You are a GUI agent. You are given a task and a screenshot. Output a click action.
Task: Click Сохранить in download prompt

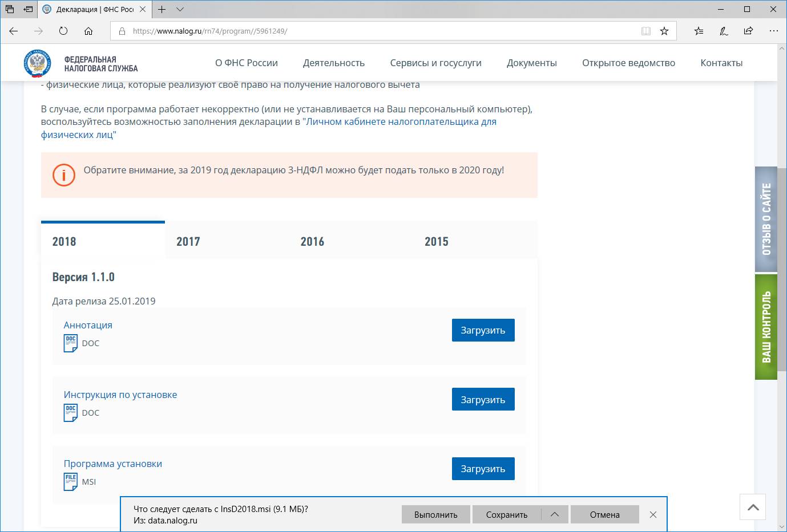507,514
